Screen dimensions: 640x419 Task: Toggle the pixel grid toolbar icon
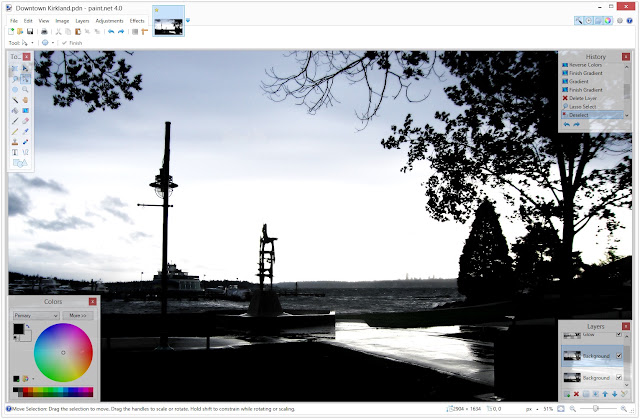pos(135,31)
